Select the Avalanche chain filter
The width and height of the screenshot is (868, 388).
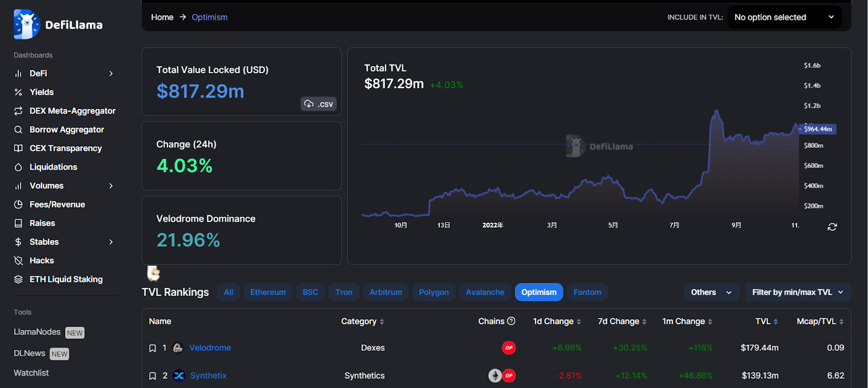point(485,292)
